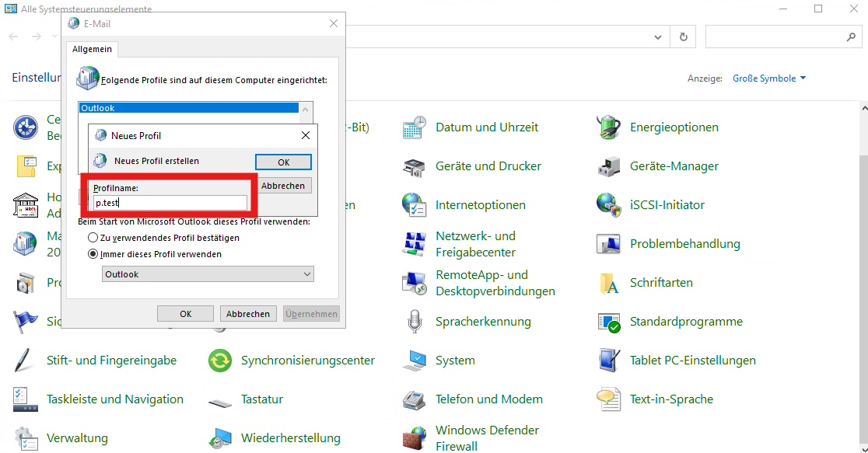Screen dimensions: 868x453
Task: Open Netzwerk- und Freigabecenter icon
Action: pos(414,244)
